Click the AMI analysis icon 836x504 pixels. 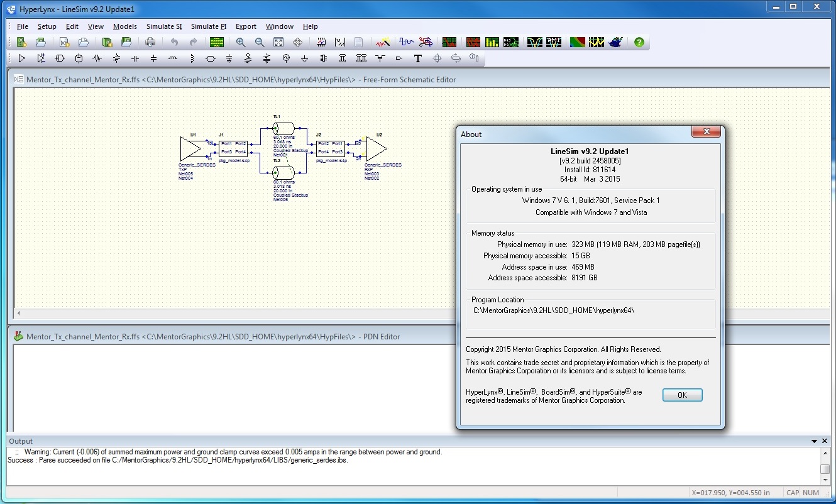554,42
